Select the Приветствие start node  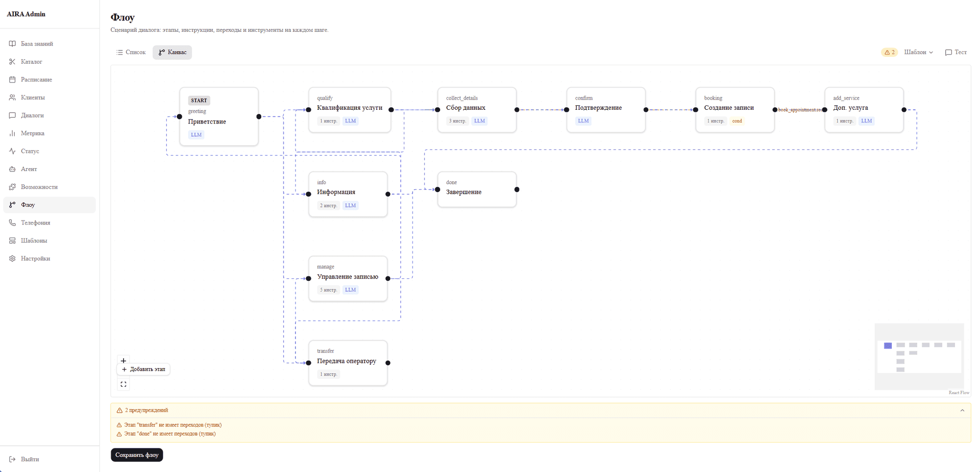pyautogui.click(x=219, y=117)
